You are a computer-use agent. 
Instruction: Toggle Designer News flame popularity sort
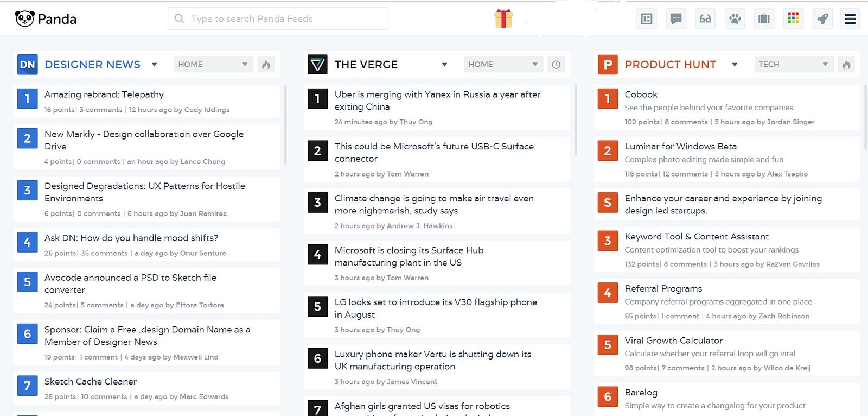(266, 65)
